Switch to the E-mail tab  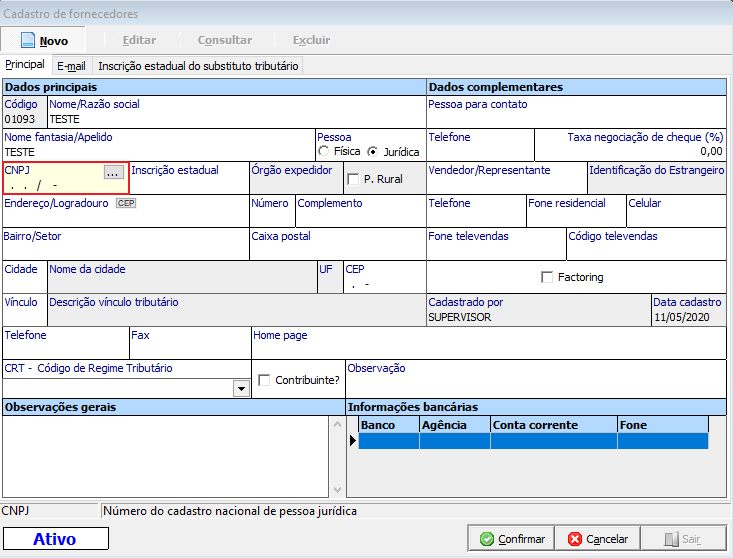click(71, 66)
